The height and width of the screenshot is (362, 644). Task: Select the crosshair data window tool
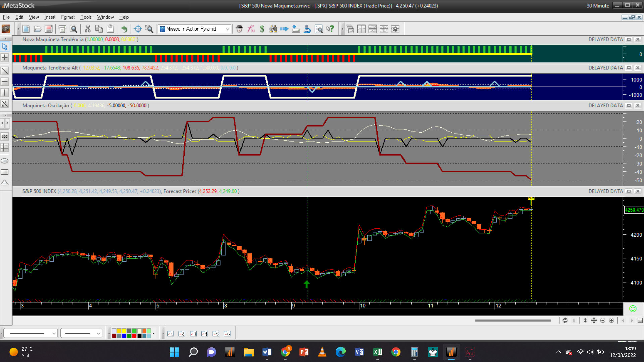(x=138, y=29)
